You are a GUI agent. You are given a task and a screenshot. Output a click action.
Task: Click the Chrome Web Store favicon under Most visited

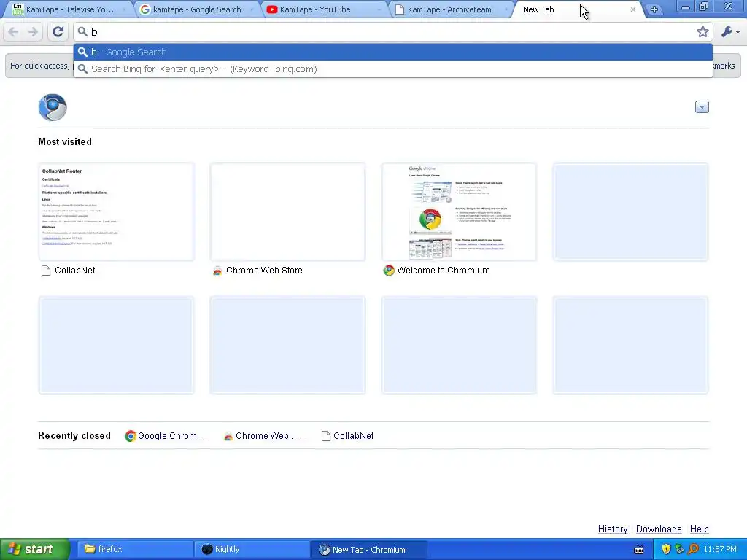217,271
